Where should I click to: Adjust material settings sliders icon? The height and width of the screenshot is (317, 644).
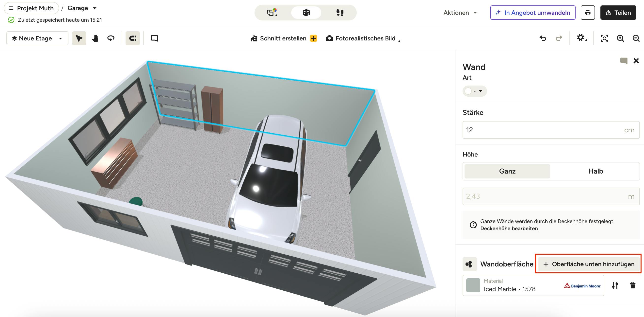click(615, 285)
